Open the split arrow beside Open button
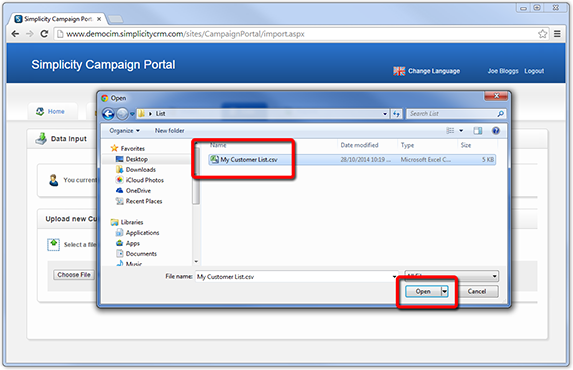 444,291
